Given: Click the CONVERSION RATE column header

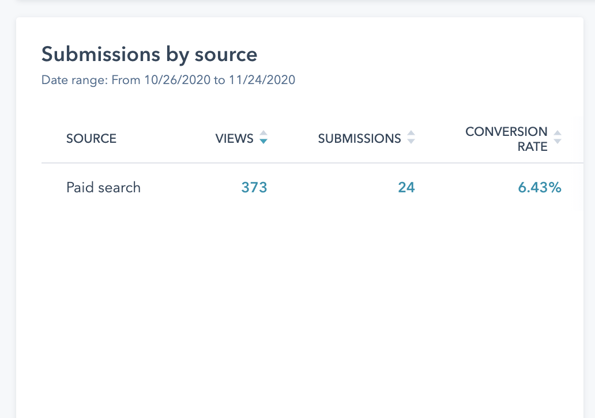Looking at the screenshot, I should 506,139.
